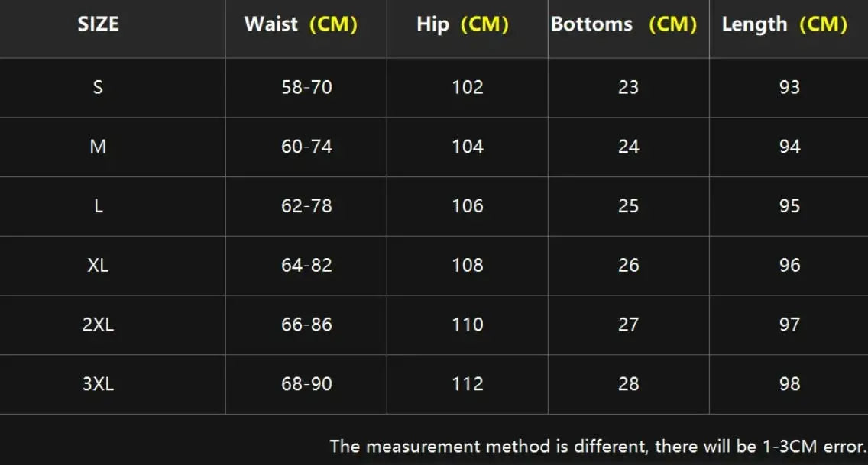The width and height of the screenshot is (868, 465).
Task: Click the waist value 68-90
Action: click(306, 384)
